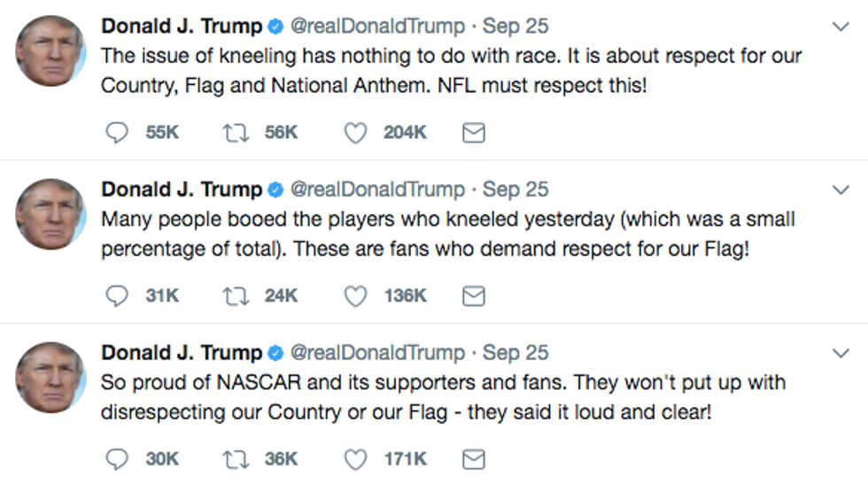Send the first tweet via direct message
This screenshot has height=484, width=868.
[x=474, y=133]
